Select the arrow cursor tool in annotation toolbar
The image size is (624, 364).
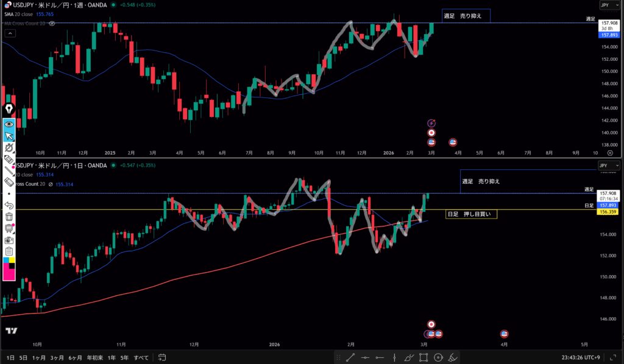9,136
